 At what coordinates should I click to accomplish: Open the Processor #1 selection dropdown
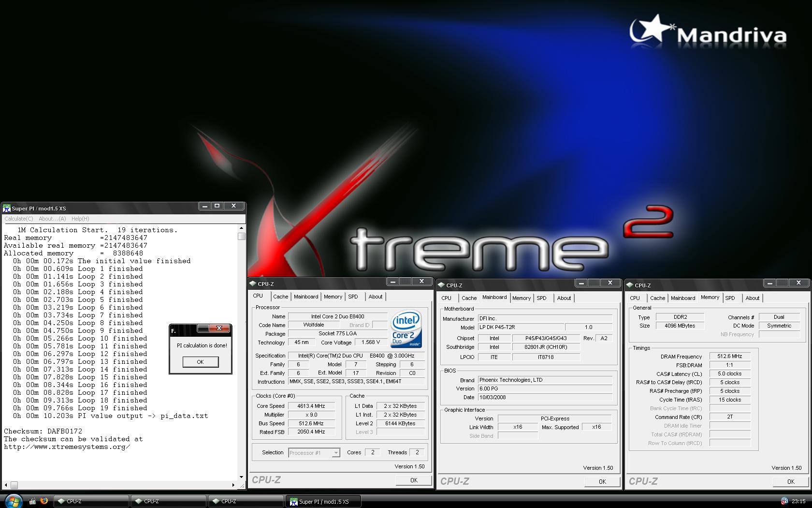[314, 453]
